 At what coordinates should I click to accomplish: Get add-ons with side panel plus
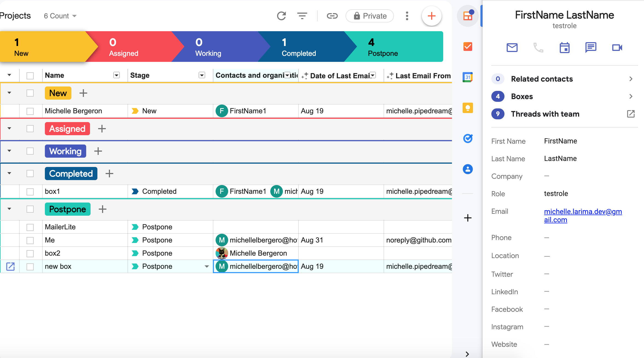click(x=468, y=218)
